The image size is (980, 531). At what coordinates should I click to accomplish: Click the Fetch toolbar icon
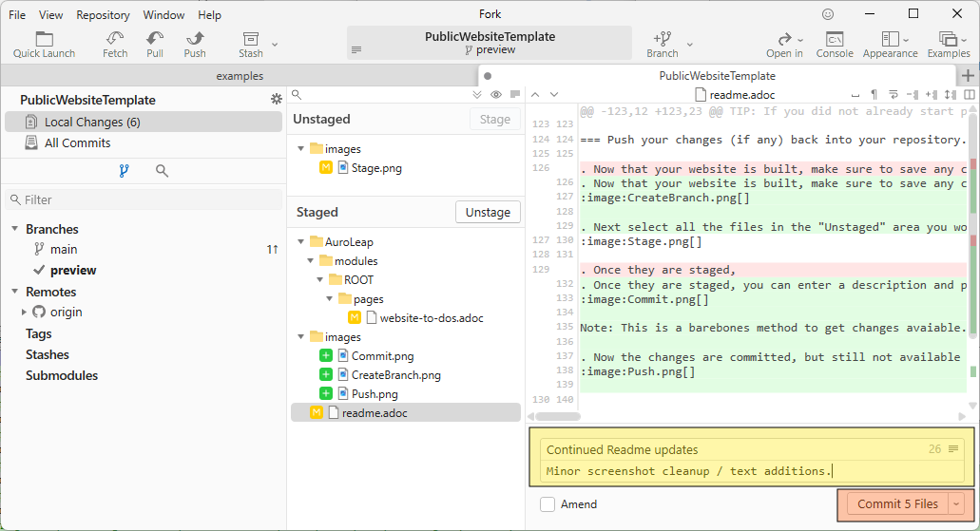tap(115, 39)
